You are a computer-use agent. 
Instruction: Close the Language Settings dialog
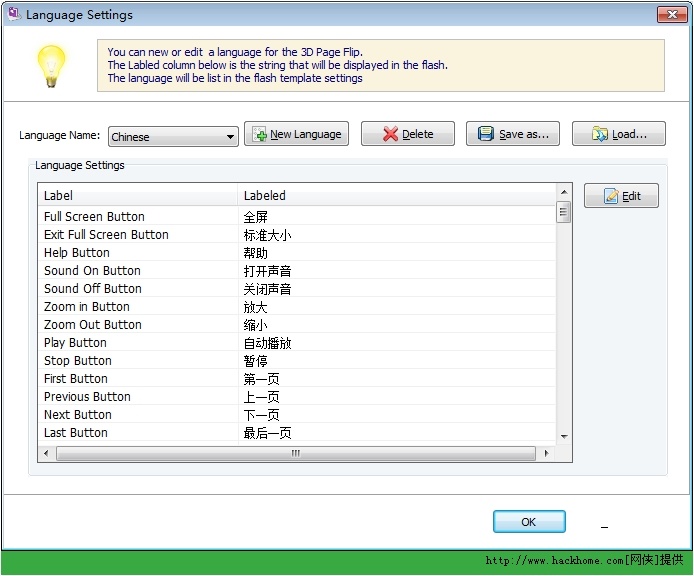pos(672,14)
